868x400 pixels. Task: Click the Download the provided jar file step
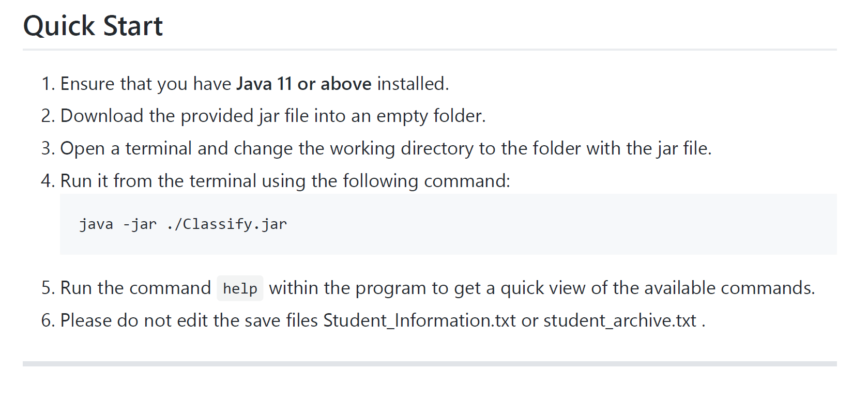coord(273,116)
